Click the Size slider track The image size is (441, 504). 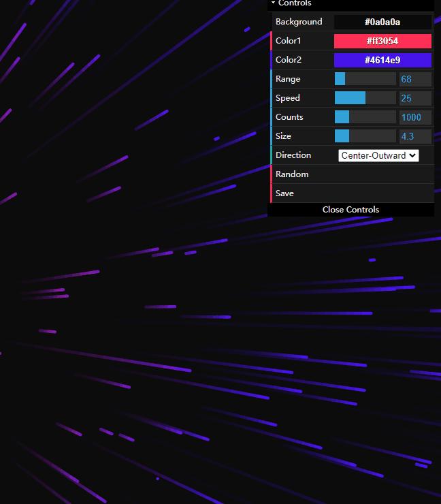pyautogui.click(x=365, y=136)
